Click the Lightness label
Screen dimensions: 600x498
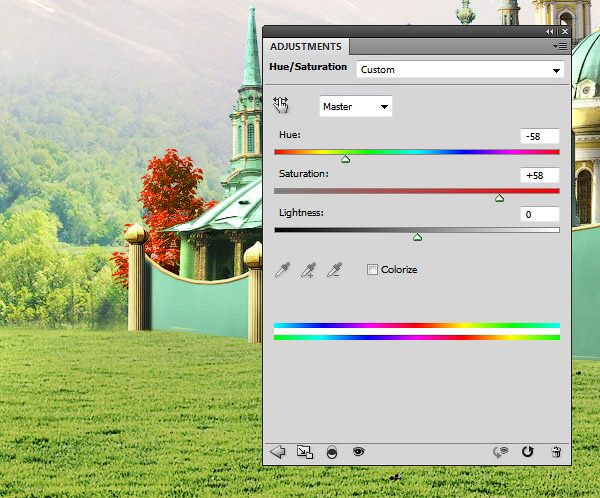click(x=301, y=213)
